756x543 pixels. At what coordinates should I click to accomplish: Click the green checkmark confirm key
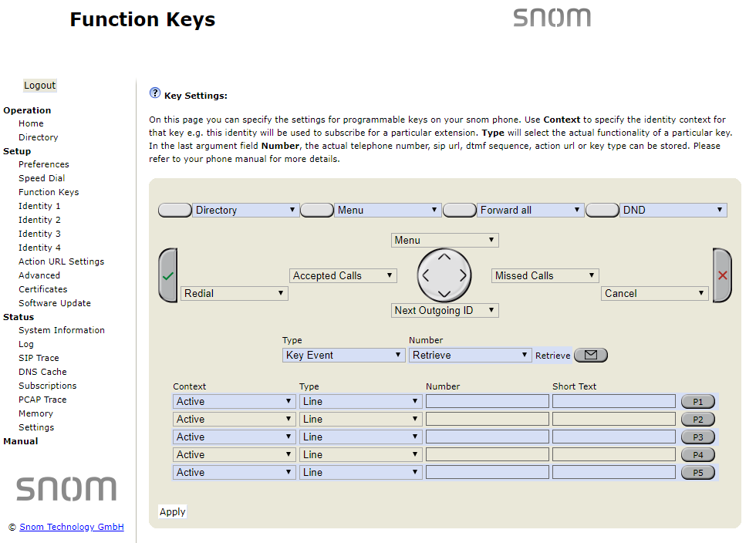pos(168,275)
